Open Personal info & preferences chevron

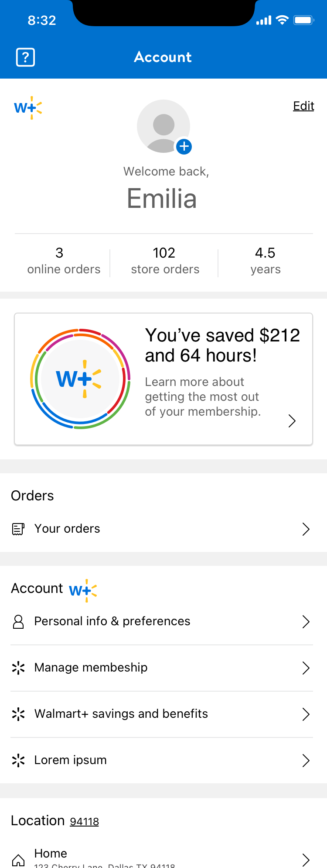point(306,622)
